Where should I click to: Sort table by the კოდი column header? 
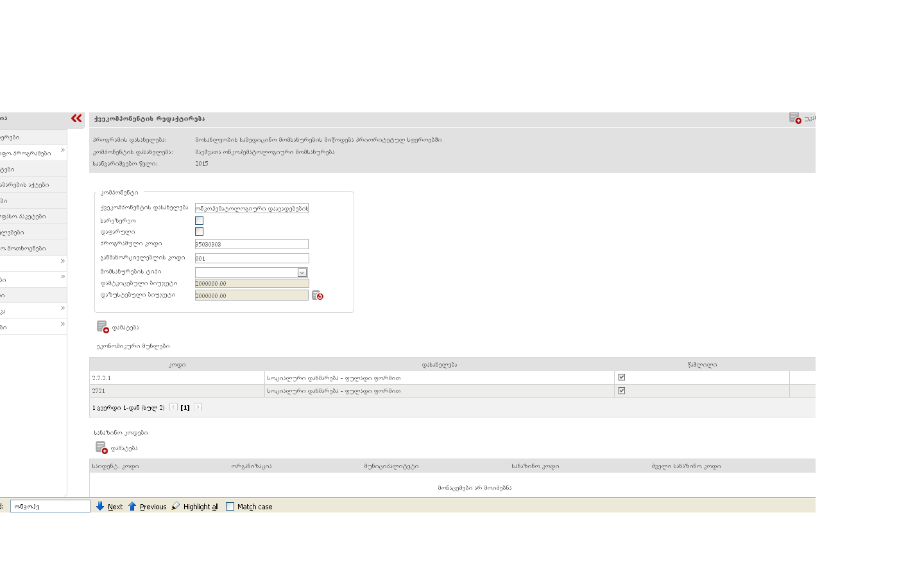177,365
